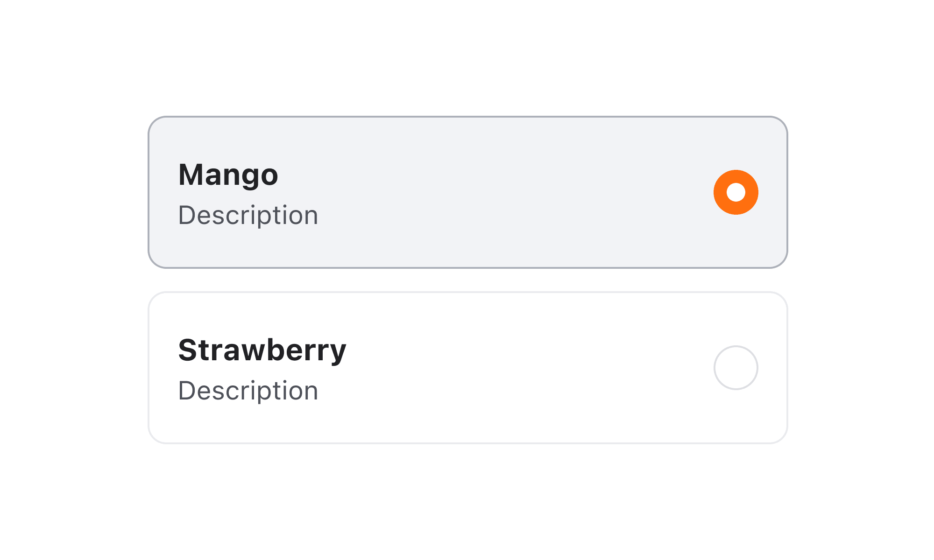Screen dimensions: 934x560
Task: Click the Mango title text
Action: (x=228, y=175)
